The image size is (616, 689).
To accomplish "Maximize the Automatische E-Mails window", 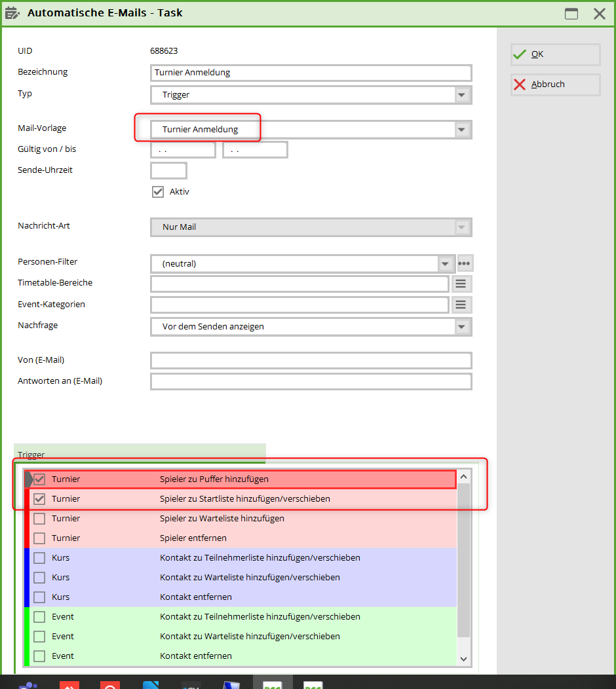I will [571, 13].
